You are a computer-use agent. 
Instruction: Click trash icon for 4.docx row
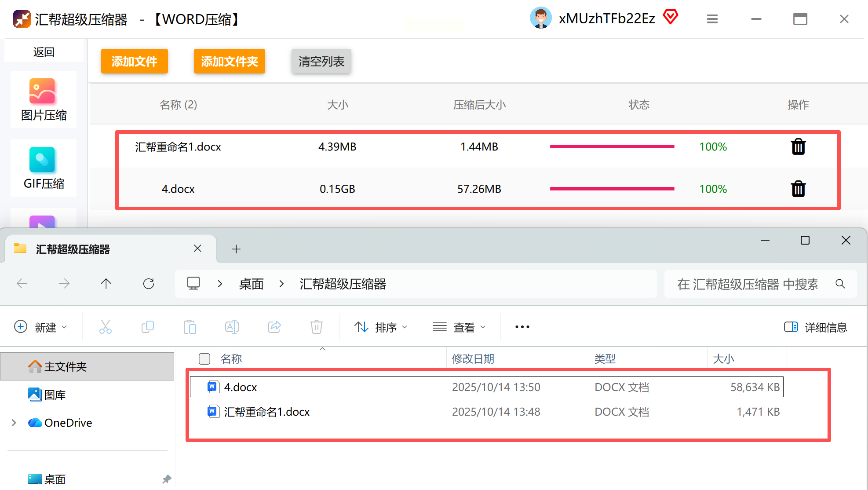point(798,189)
